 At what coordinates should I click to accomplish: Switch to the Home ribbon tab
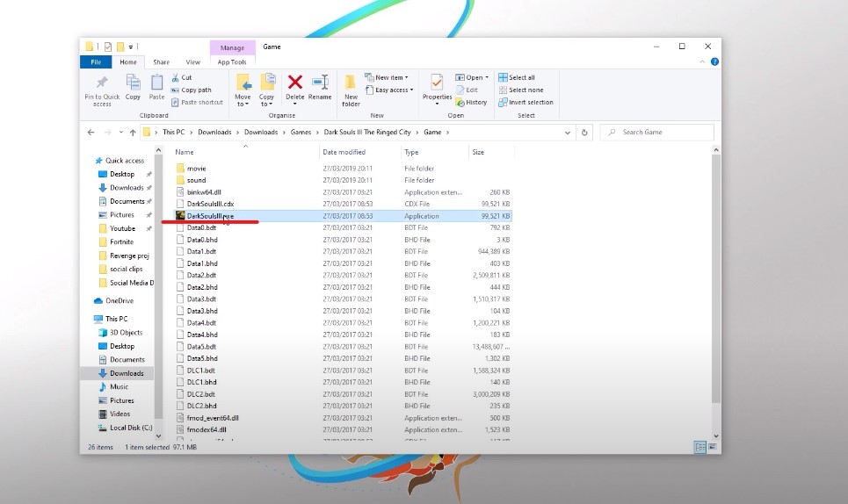(128, 62)
